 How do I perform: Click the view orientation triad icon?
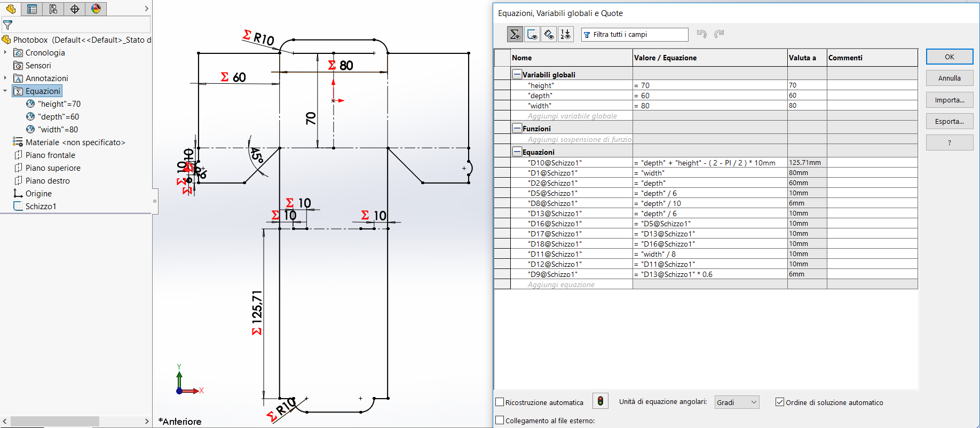(x=189, y=381)
